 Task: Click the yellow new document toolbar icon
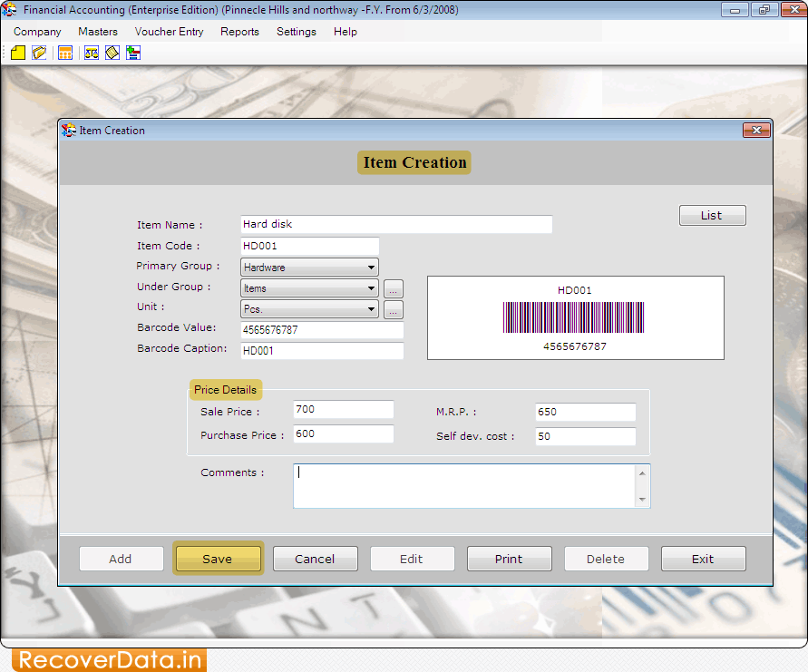point(18,53)
